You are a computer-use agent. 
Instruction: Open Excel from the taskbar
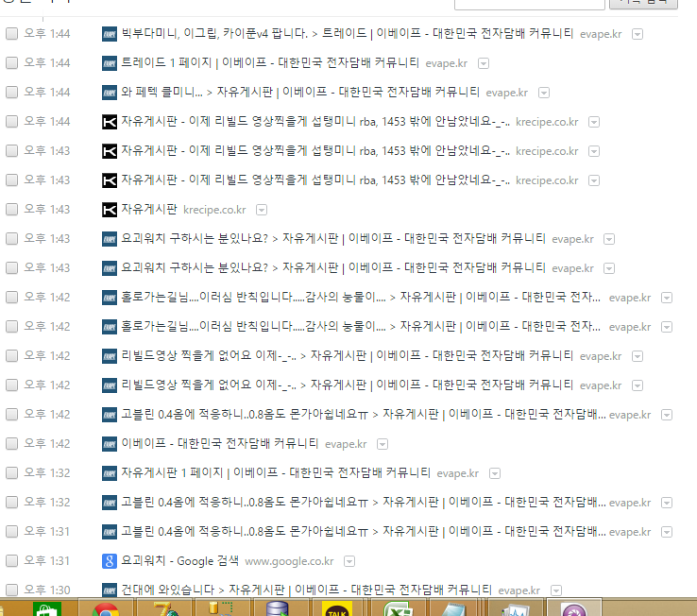point(398,608)
